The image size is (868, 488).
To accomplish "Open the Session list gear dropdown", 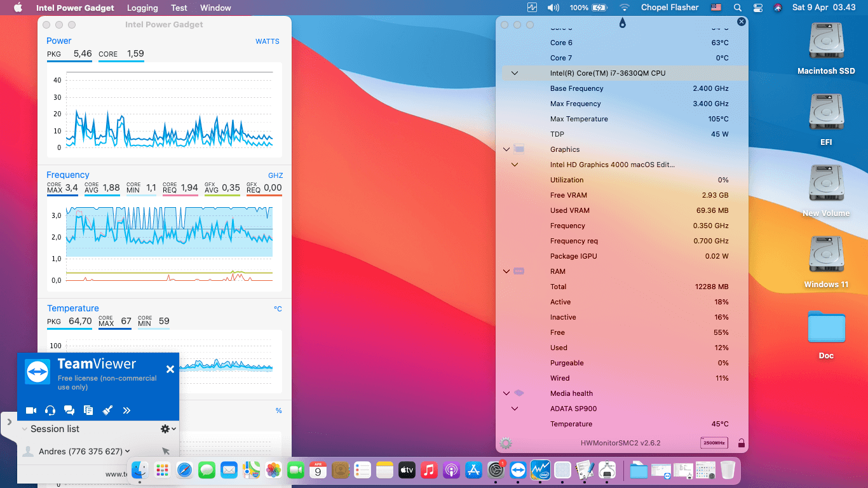I will click(x=168, y=429).
